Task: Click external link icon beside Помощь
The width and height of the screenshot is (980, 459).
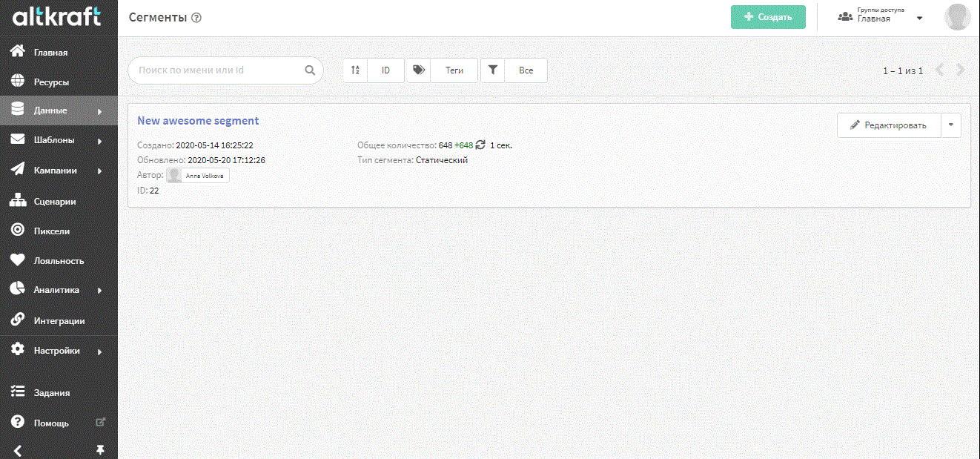Action: (x=101, y=422)
